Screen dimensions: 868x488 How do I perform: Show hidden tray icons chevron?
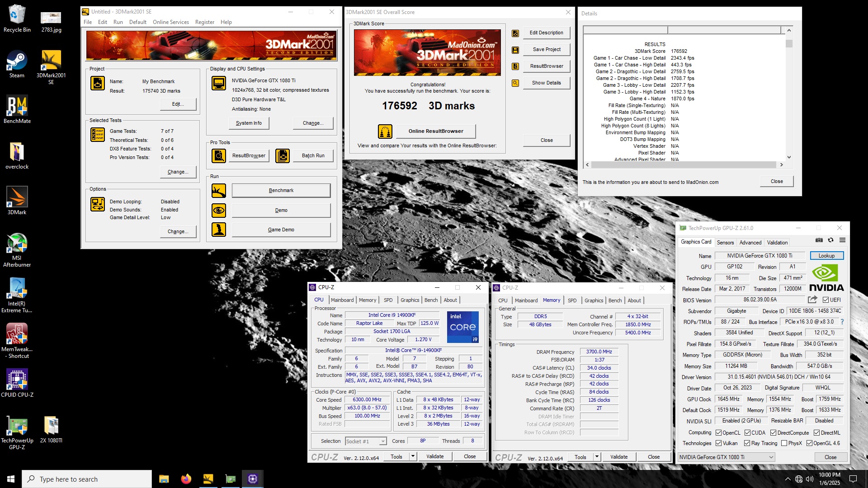point(788,479)
